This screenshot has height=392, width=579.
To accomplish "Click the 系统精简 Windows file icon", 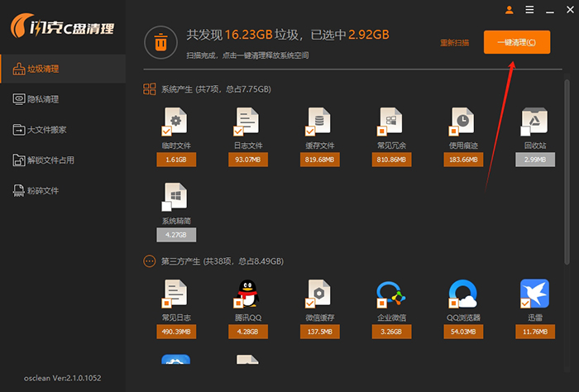I will point(176,196).
